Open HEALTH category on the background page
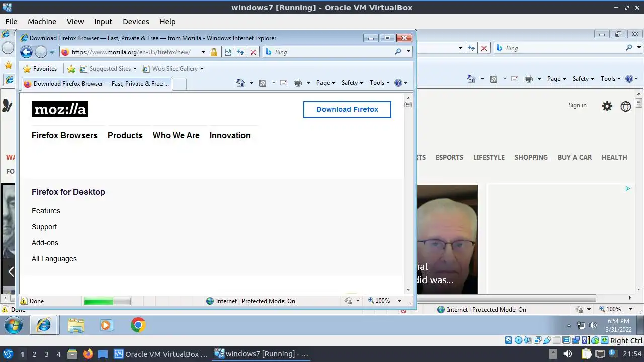The height and width of the screenshot is (362, 644). [x=614, y=157]
